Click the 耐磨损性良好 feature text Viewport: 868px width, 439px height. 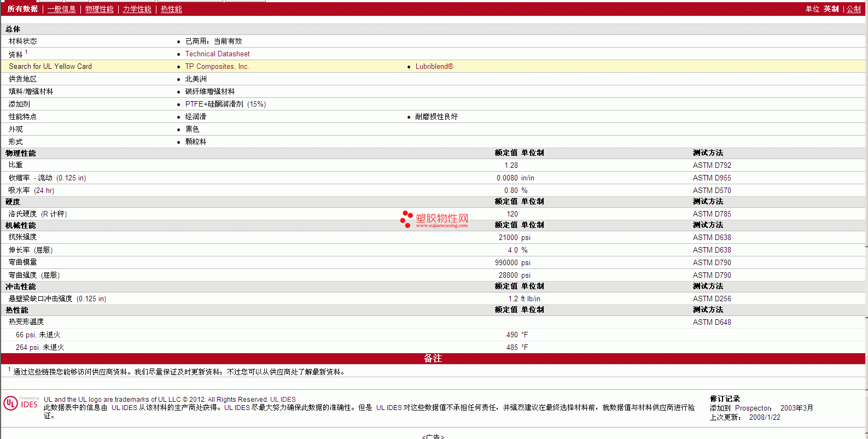[x=436, y=117]
